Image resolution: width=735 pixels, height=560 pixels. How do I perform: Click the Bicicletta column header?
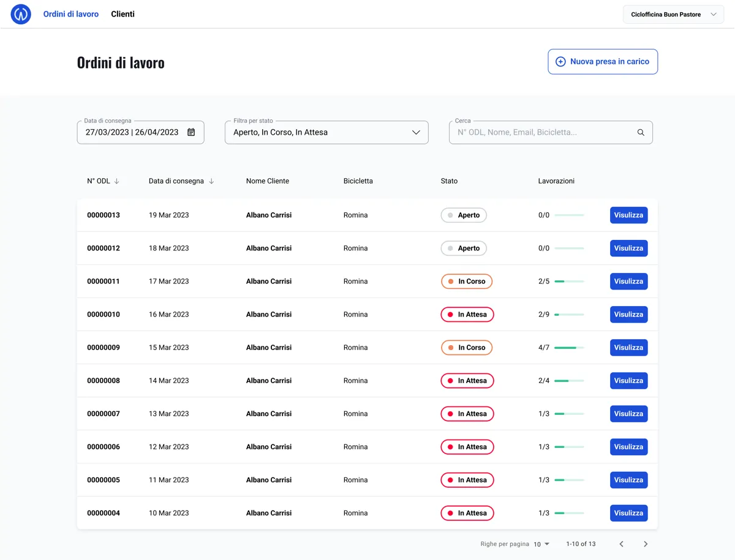point(358,181)
